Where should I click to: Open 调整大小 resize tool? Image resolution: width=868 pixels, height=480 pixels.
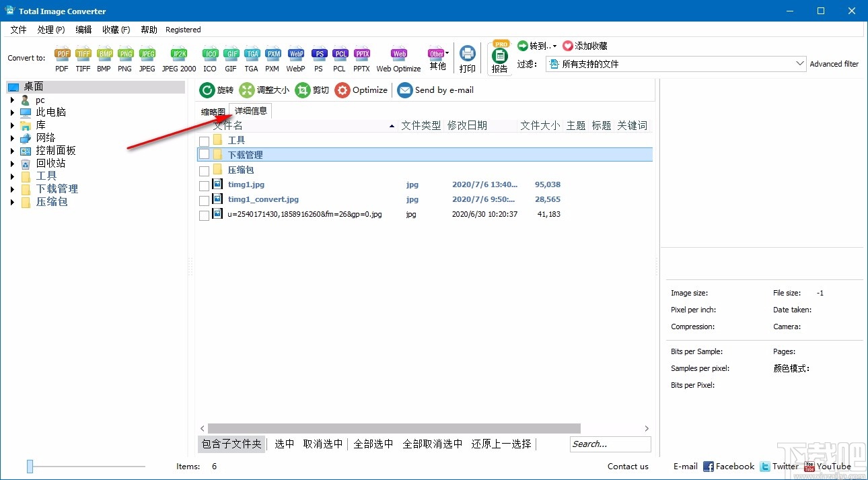tap(264, 90)
